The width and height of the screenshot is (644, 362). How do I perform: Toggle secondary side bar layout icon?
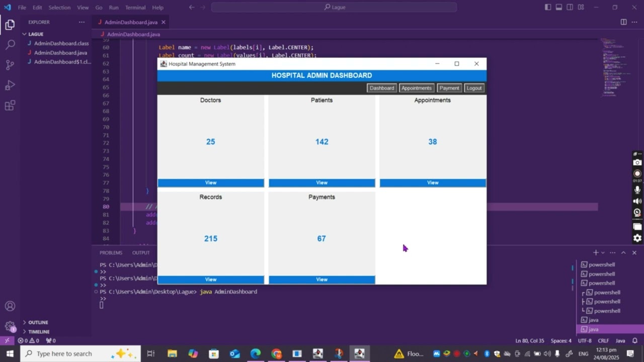pos(570,8)
